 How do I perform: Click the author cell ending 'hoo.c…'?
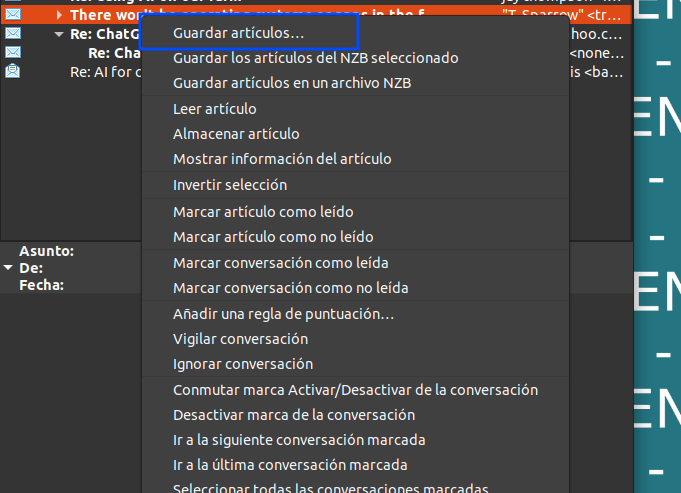pyautogui.click(x=597, y=34)
